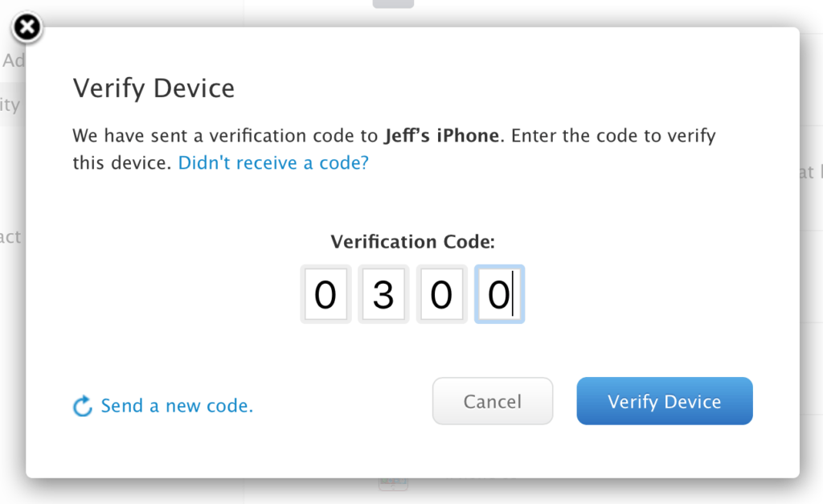This screenshot has height=504, width=823.
Task: Select the dimmed "ity" sidebar item
Action: [10, 105]
